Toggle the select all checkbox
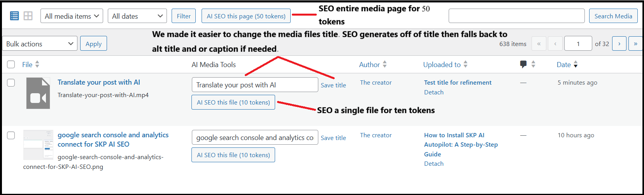Screen dimensions: 644x195 click(11, 65)
